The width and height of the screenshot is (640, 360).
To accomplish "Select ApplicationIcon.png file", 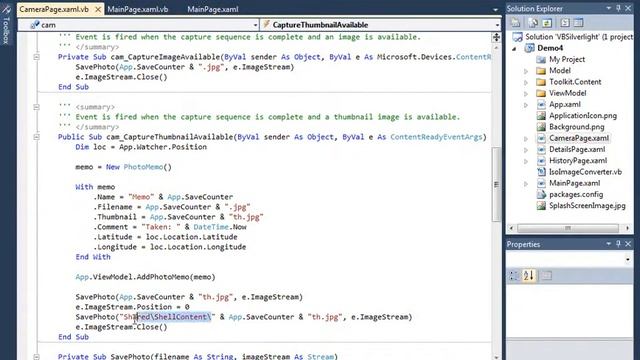I will [x=583, y=116].
